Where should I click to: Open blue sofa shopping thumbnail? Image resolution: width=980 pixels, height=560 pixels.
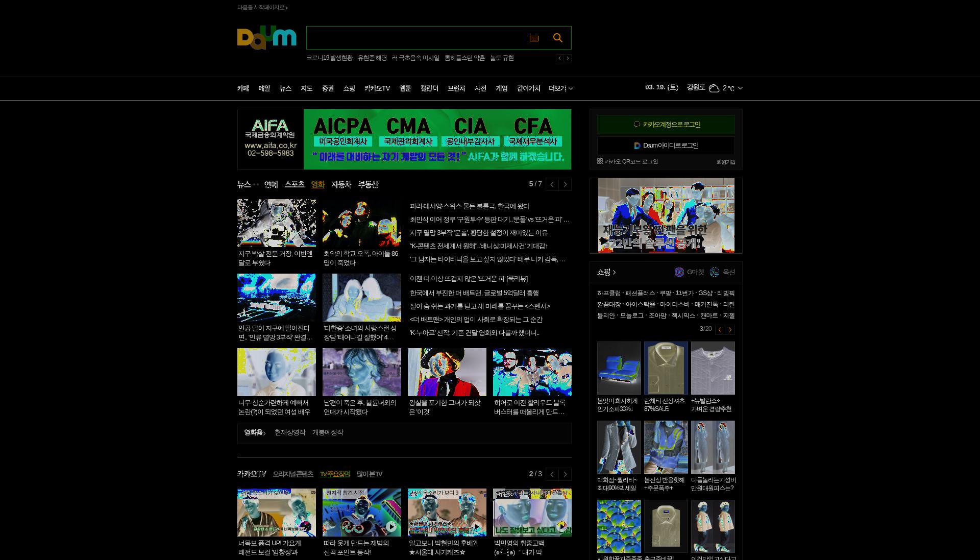tap(619, 368)
